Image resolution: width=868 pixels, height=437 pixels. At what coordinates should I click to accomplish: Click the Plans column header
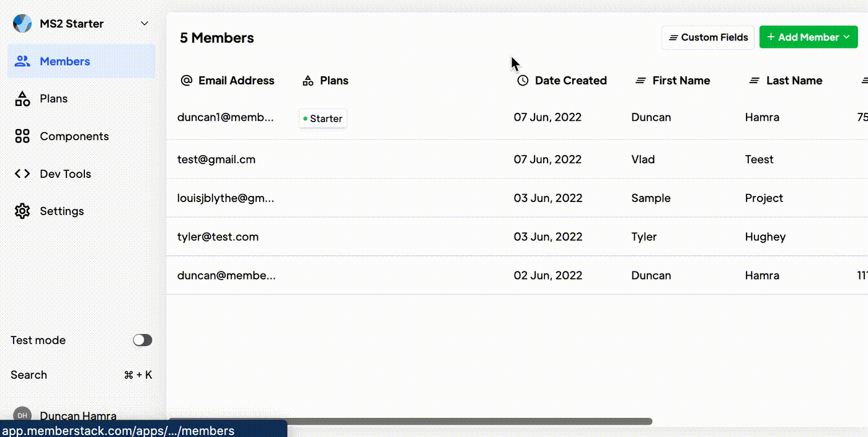[x=325, y=81]
